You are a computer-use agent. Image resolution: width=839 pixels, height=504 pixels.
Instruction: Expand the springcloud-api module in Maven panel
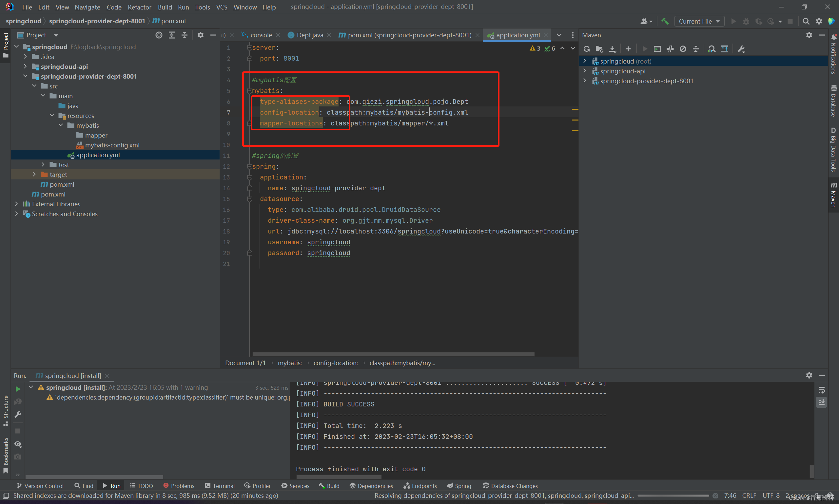(x=586, y=71)
